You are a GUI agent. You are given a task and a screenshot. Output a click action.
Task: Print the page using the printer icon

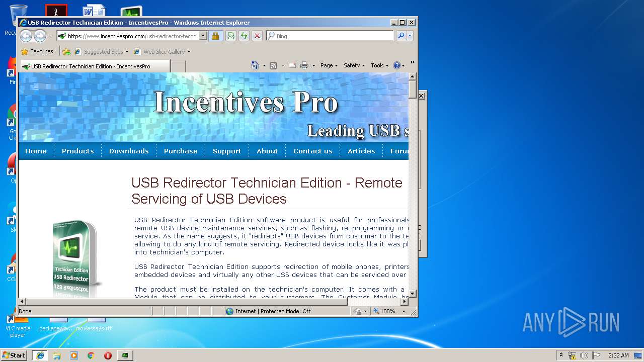pos(304,65)
